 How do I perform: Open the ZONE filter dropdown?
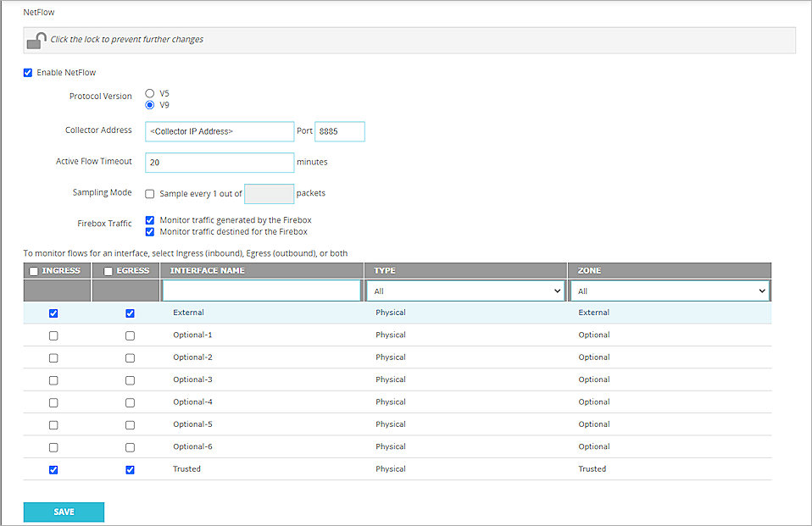coord(670,291)
